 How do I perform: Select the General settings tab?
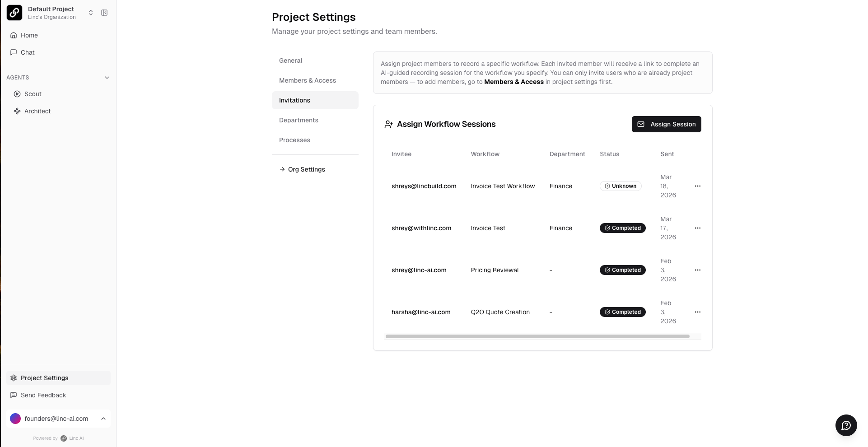290,61
